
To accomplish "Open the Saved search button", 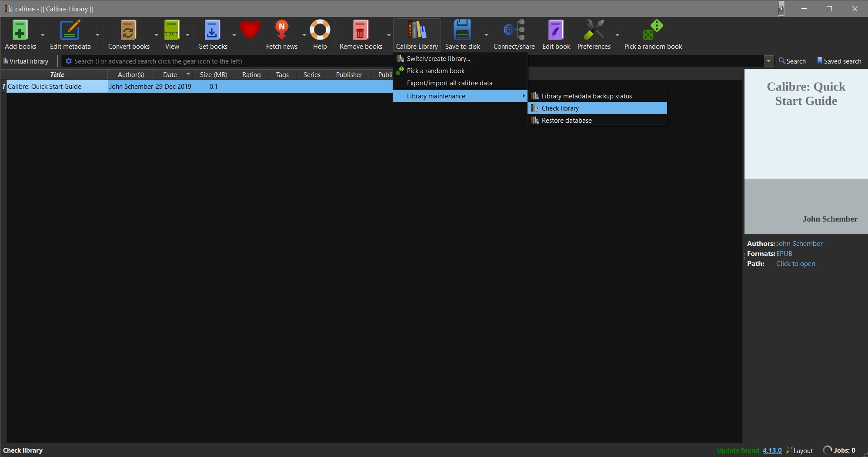I will (839, 61).
